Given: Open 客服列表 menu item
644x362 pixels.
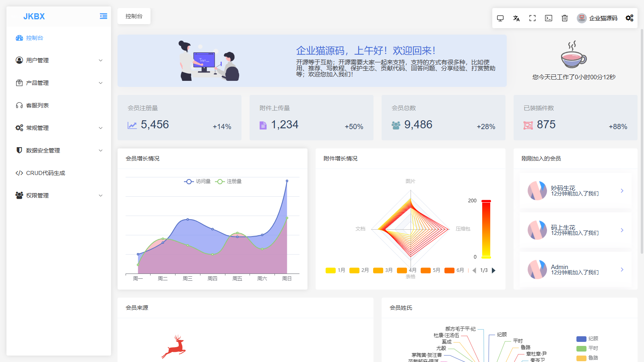Looking at the screenshot, I should pos(59,105).
